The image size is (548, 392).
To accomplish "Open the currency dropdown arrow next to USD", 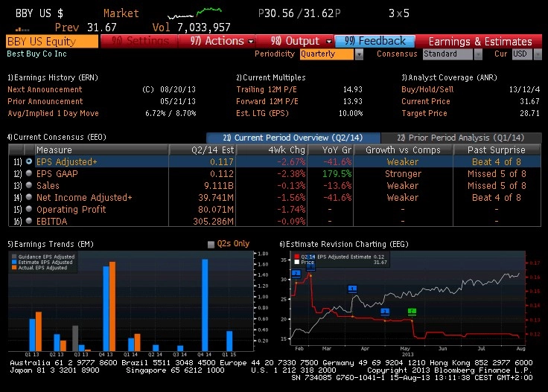I will pyautogui.click(x=538, y=54).
